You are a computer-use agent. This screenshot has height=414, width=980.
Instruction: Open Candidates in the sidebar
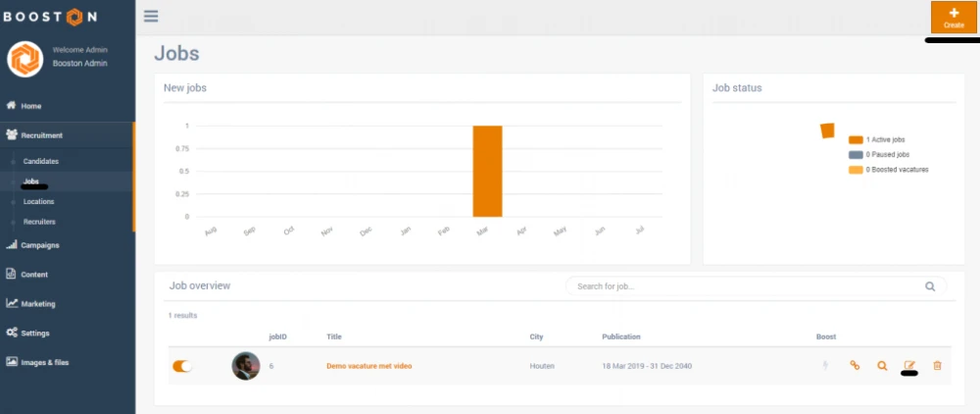pyautogui.click(x=41, y=161)
